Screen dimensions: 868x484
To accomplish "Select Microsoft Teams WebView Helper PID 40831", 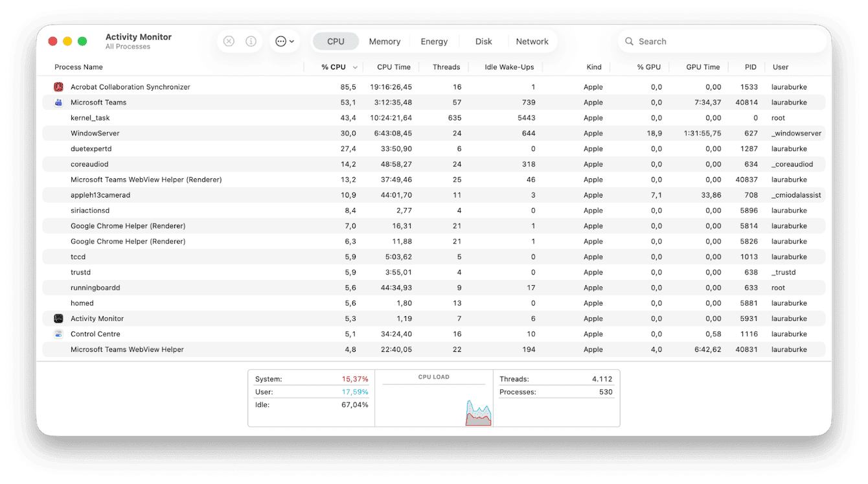I will coord(434,350).
